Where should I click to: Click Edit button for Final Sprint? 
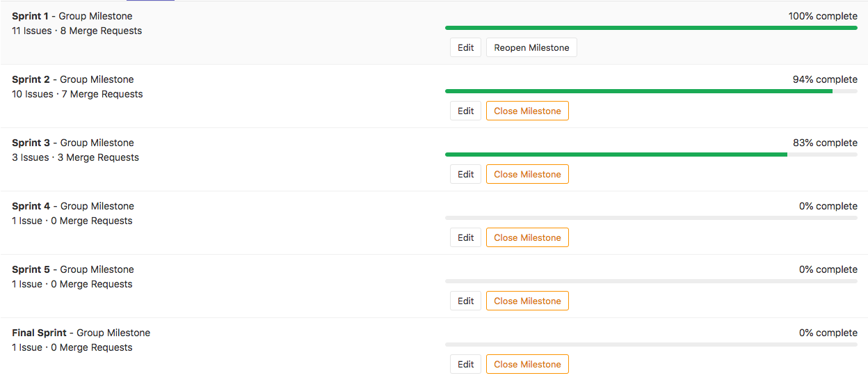coord(465,365)
